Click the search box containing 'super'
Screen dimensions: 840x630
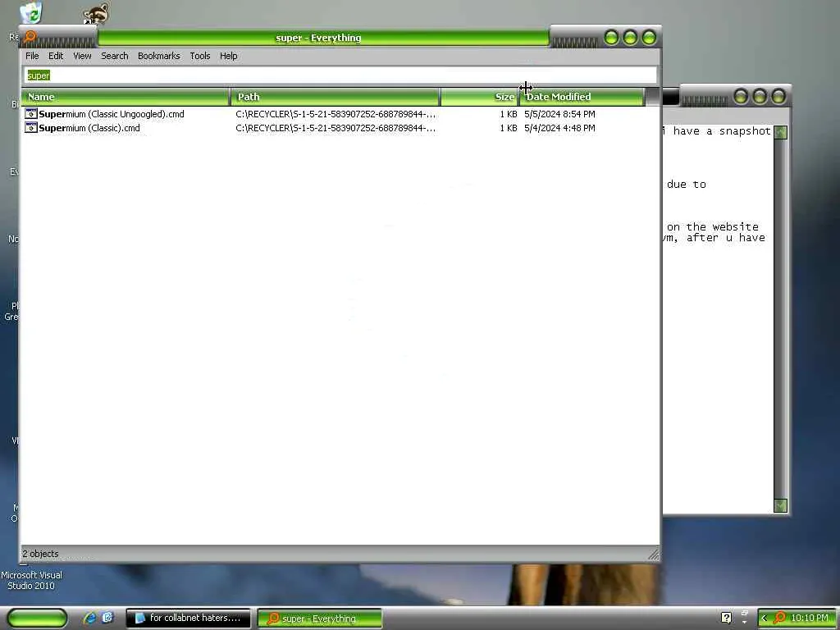pyautogui.click(x=340, y=75)
